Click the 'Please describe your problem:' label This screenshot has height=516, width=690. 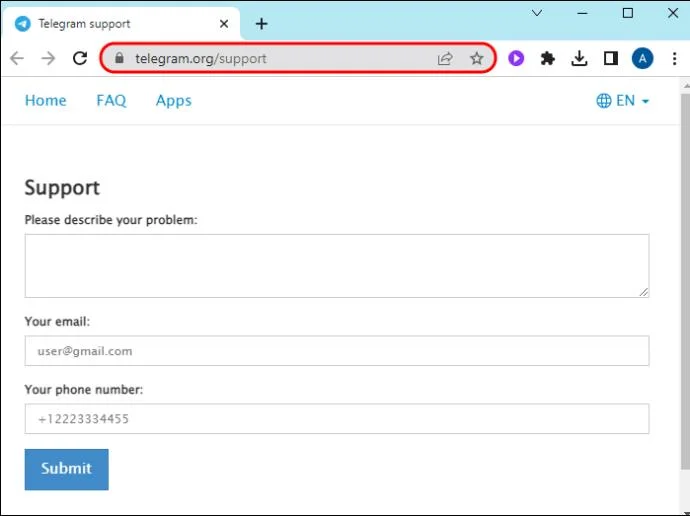click(111, 220)
